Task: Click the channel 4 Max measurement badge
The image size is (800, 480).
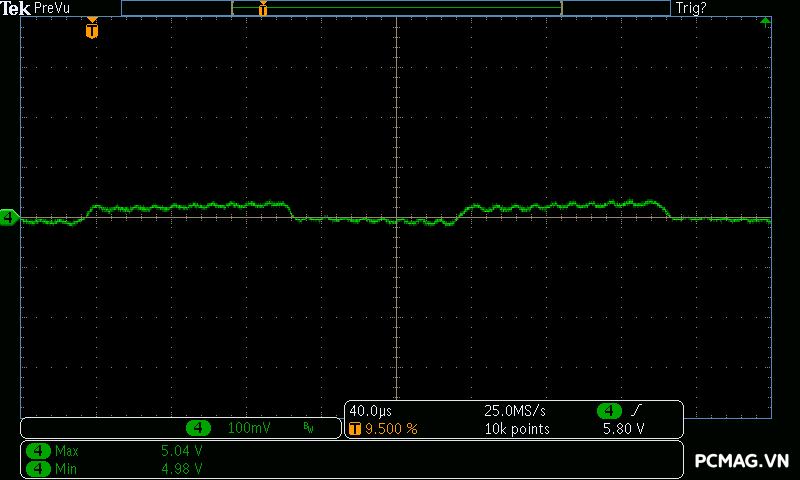Action: [x=38, y=451]
